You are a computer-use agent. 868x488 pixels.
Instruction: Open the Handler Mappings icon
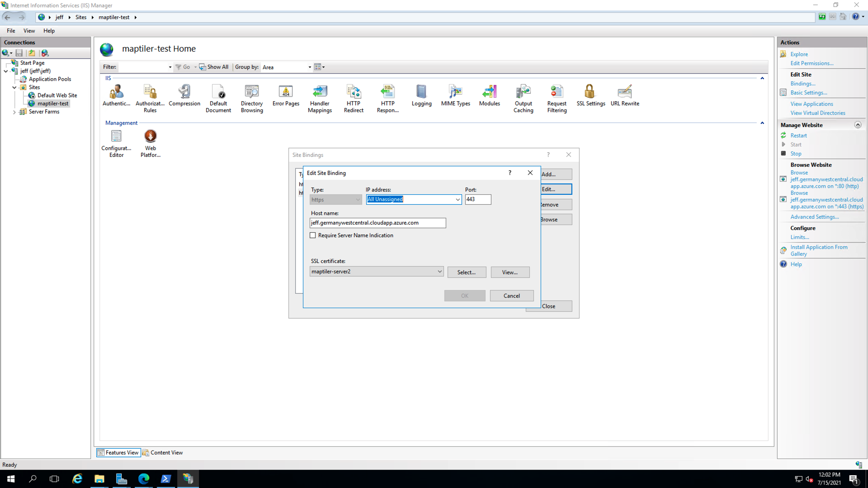pos(320,98)
